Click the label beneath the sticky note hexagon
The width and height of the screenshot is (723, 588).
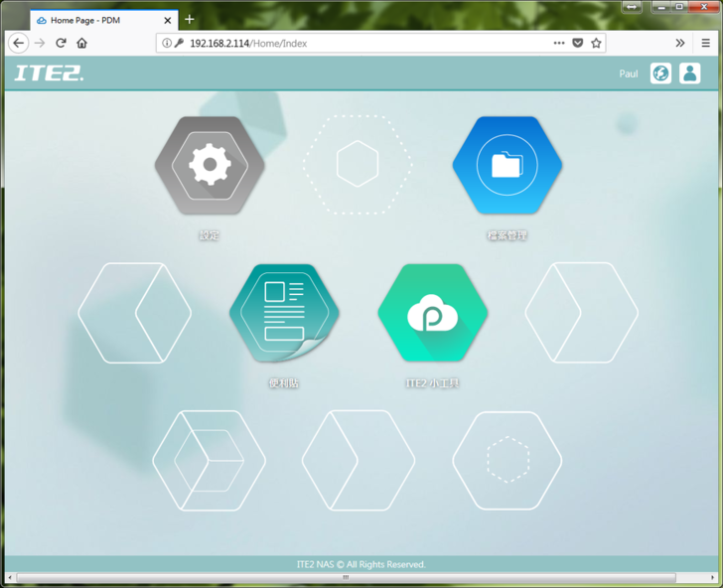pyautogui.click(x=284, y=383)
